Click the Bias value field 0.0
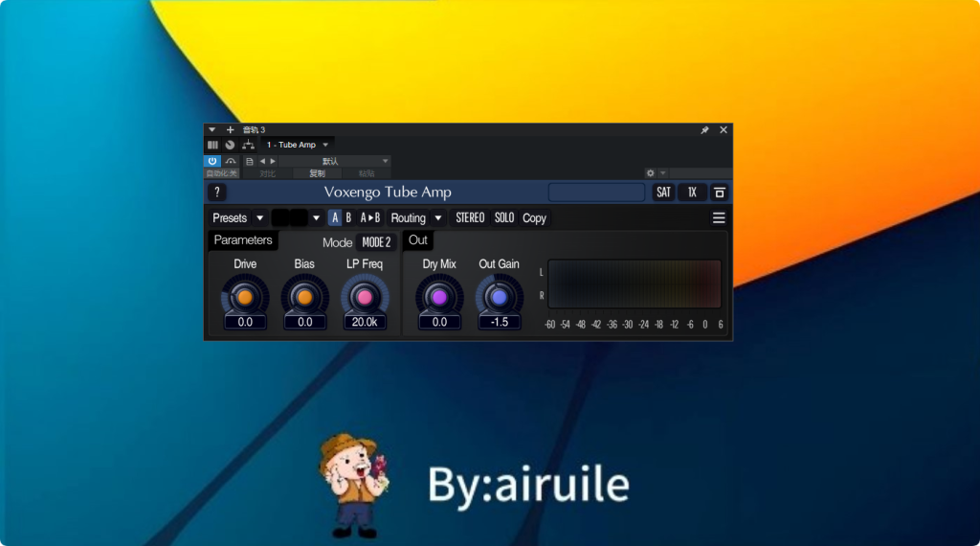The height and width of the screenshot is (546, 980). click(305, 322)
